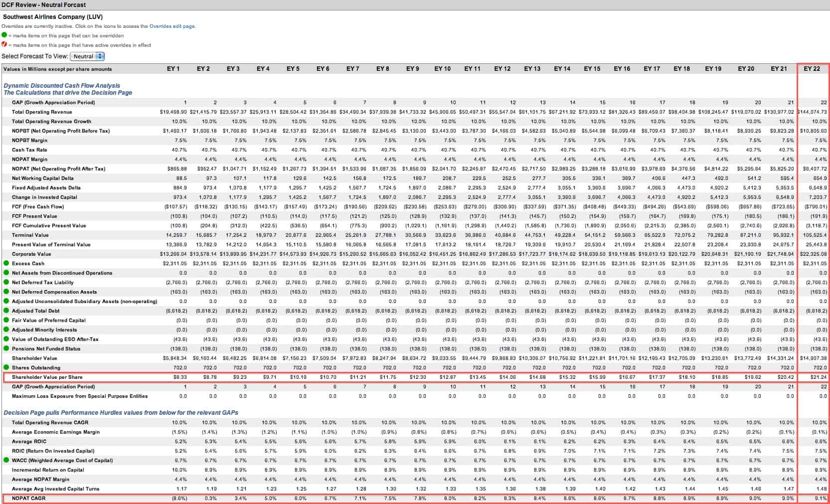Click the Average Economic Earnings Margin row label
This screenshot has height=504, width=830.
pyautogui.click(x=56, y=432)
